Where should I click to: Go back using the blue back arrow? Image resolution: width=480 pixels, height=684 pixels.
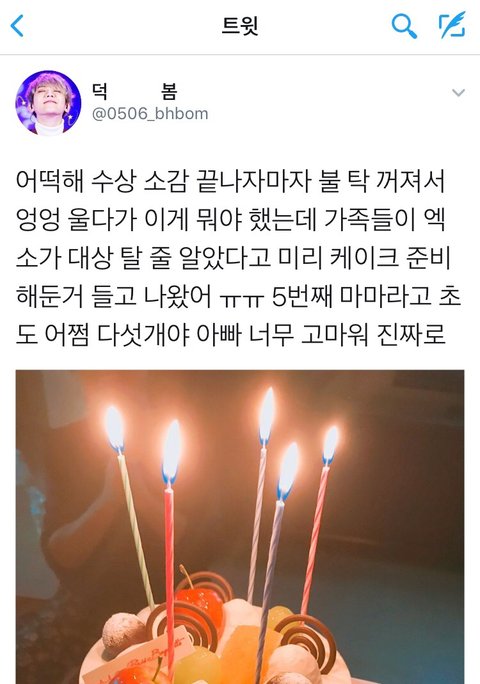17,26
